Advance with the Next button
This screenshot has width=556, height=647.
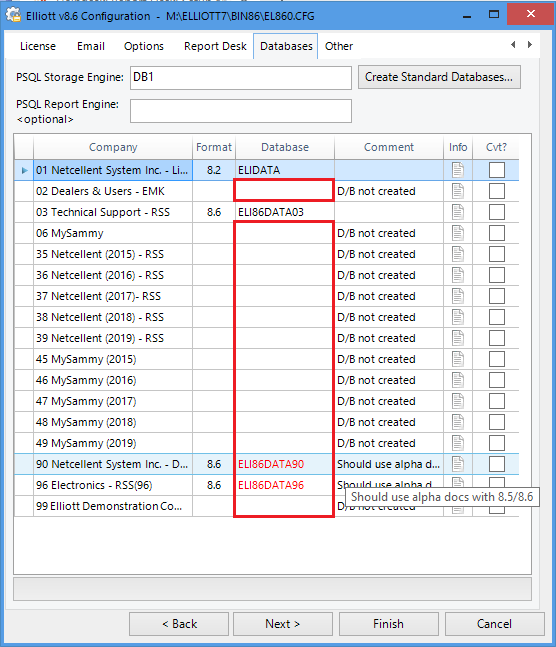coord(283,624)
